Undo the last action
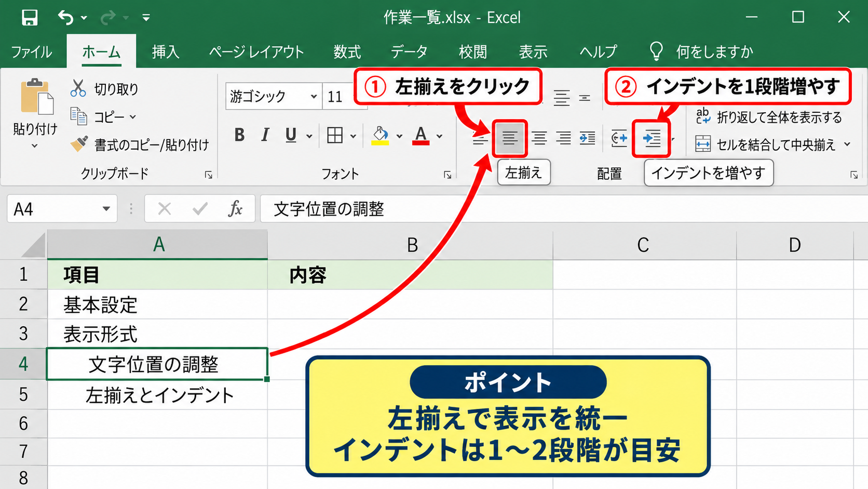Screen dimensions: 868x489 pyautogui.click(x=65, y=18)
